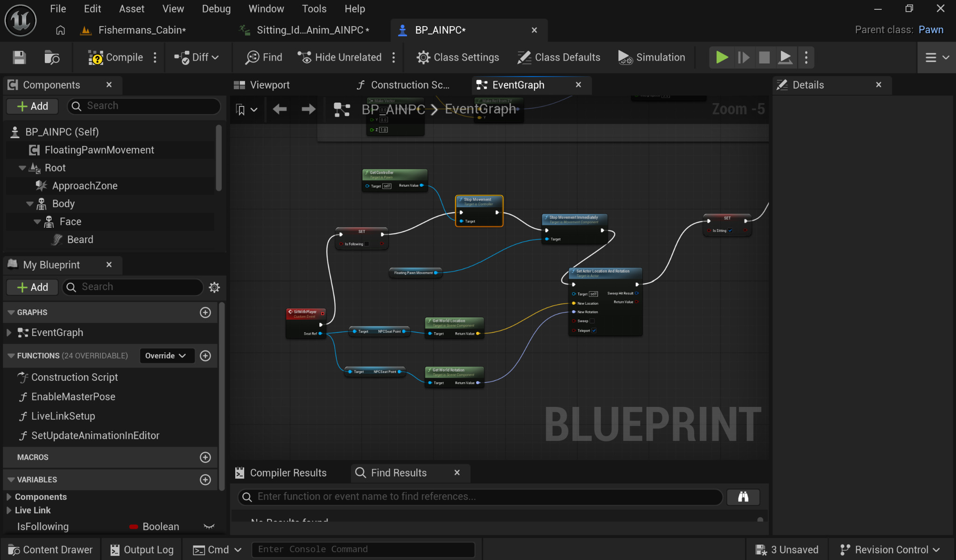
Task: Open the Debug menu
Action: click(x=216, y=9)
